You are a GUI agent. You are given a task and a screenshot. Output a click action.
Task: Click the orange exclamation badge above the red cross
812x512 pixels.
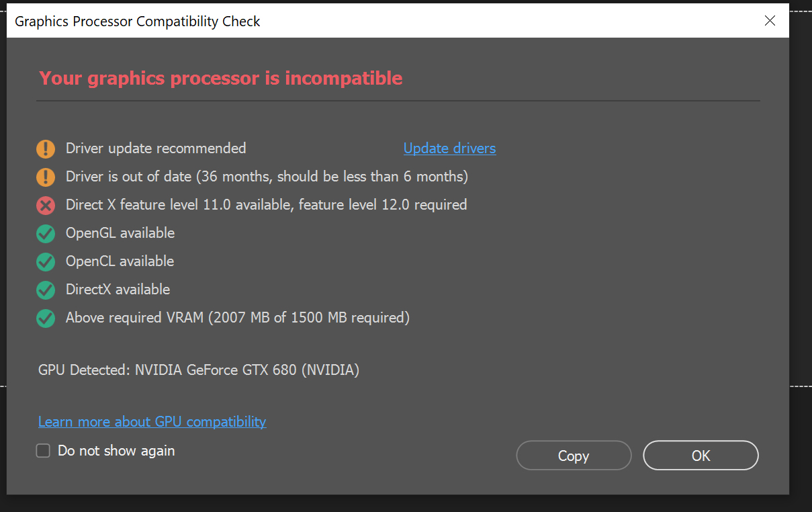tap(46, 177)
